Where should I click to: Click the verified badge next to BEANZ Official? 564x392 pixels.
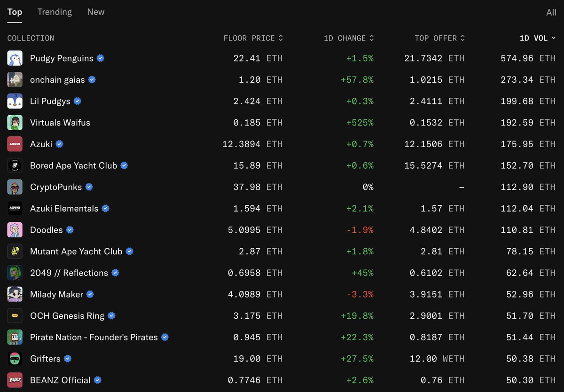98,380
